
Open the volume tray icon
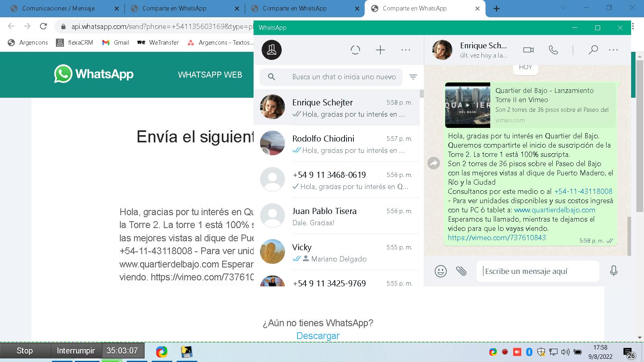coord(566,352)
